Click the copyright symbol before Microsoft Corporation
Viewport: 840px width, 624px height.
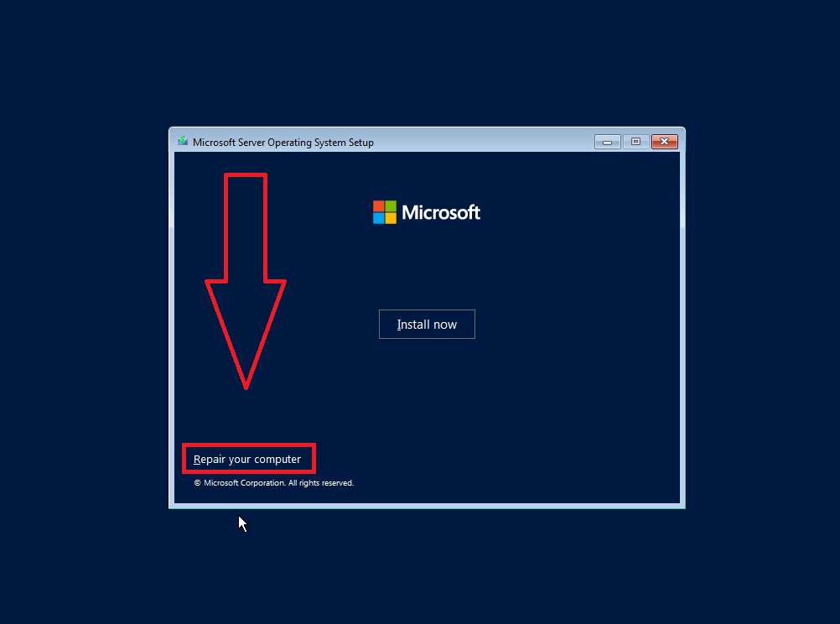(x=197, y=483)
